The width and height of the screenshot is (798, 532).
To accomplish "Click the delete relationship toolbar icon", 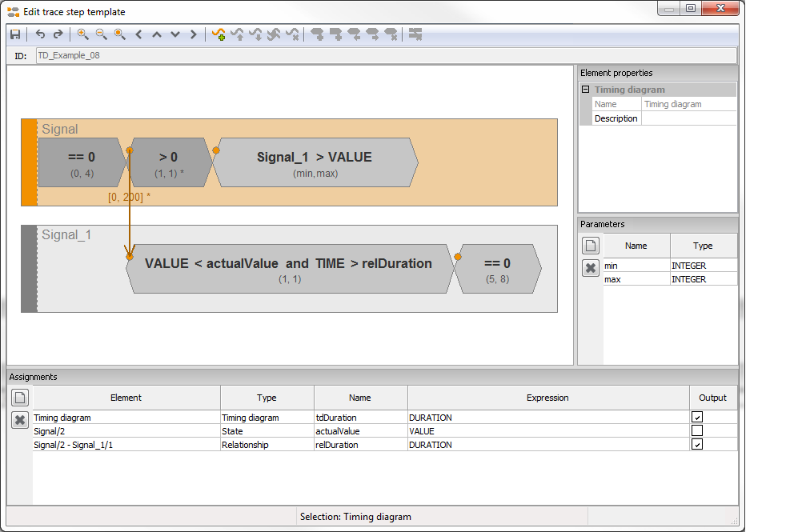I will tap(415, 34).
